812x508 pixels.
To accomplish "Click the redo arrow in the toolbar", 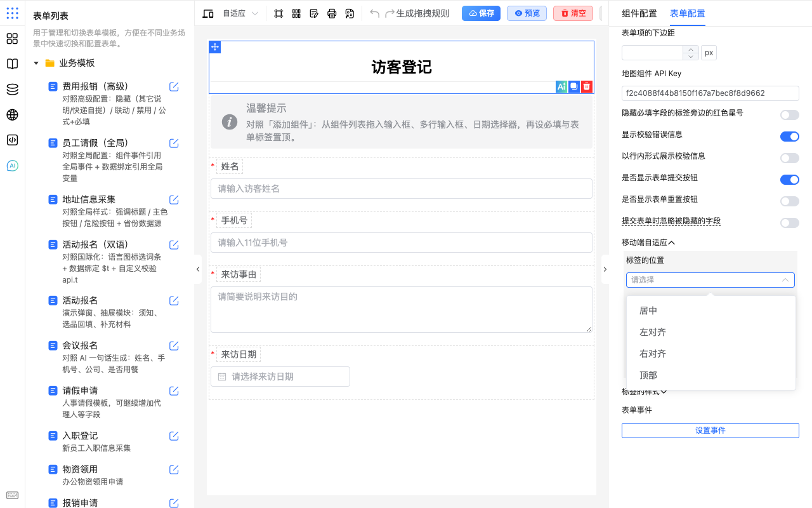I will click(390, 13).
